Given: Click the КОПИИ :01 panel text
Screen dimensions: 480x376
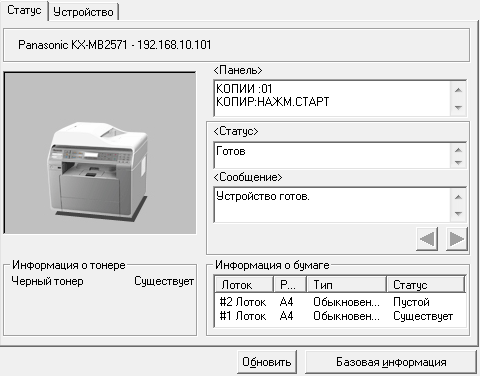Looking at the screenshot, I should click(x=244, y=89).
